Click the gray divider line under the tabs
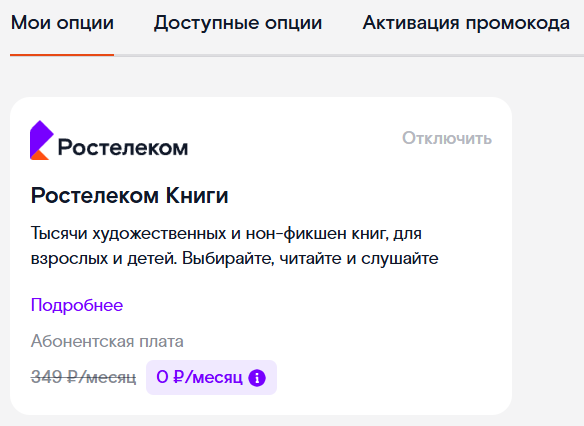Screen dimensions: 584x426 coord(349,55)
